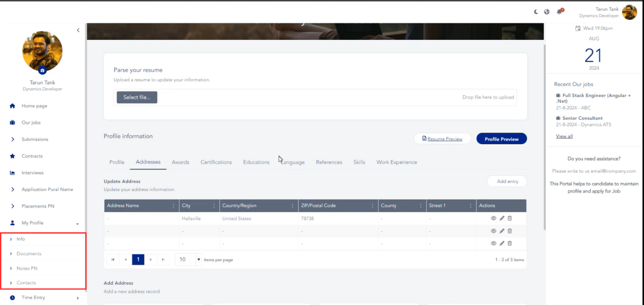Open Street 1 column menu icon
This screenshot has height=305, width=644.
click(x=471, y=206)
